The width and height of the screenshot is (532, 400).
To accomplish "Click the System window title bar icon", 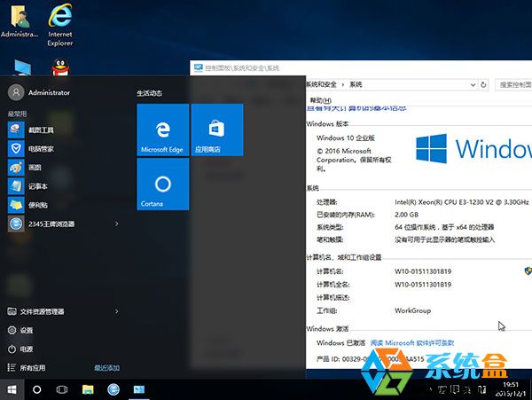I will [198, 67].
